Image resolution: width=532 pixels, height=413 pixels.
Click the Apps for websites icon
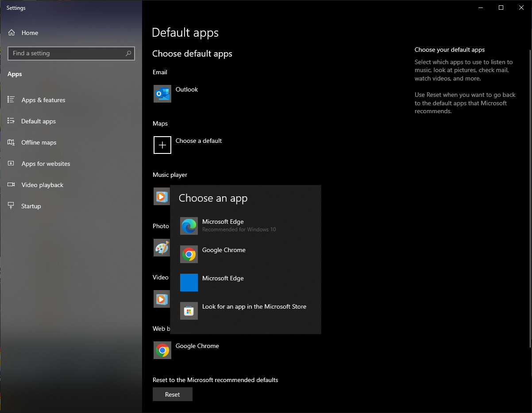[x=12, y=164]
